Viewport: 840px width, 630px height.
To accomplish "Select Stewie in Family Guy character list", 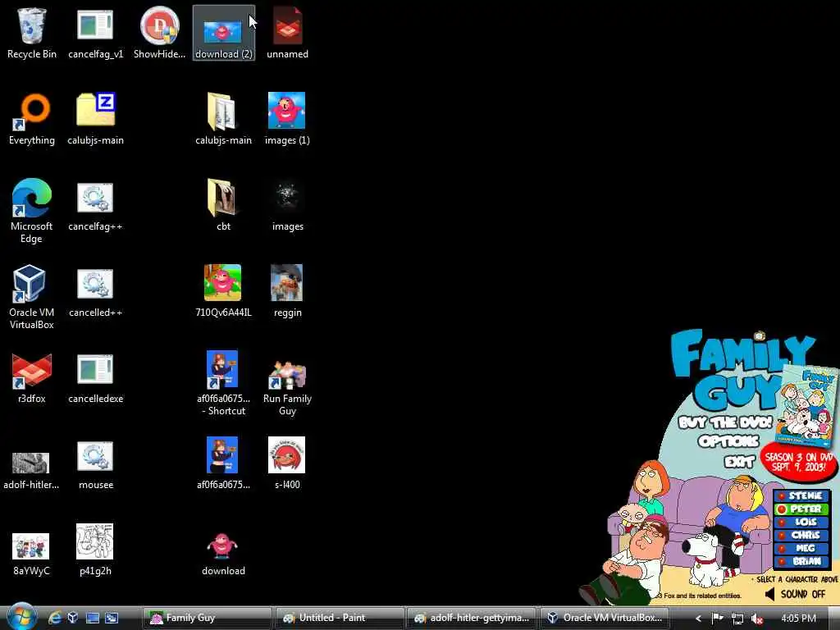I will [x=801, y=495].
